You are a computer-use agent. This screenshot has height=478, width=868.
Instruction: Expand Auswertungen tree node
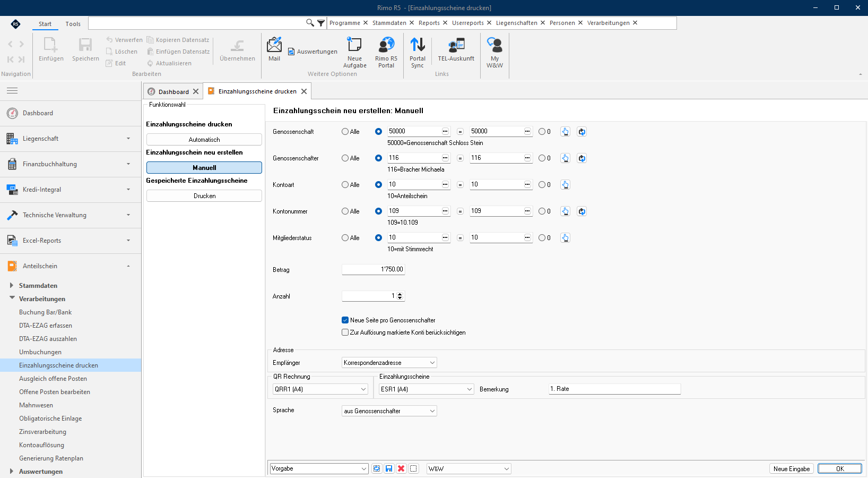tap(12, 471)
